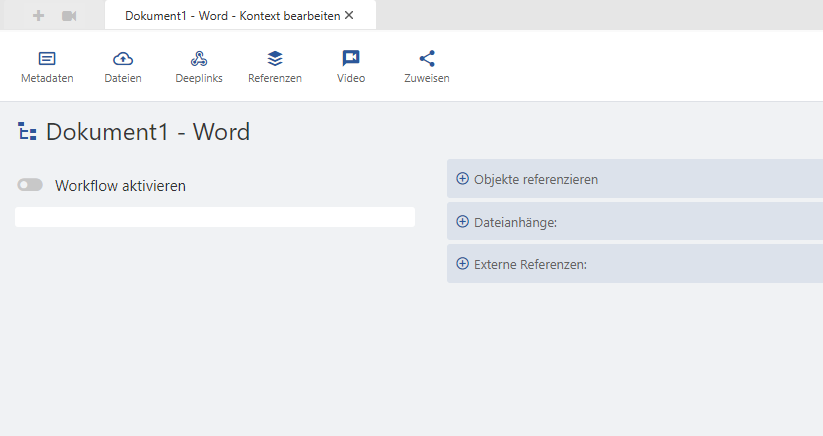
Task: Click the video camera icon in the tab bar
Action: (69, 16)
